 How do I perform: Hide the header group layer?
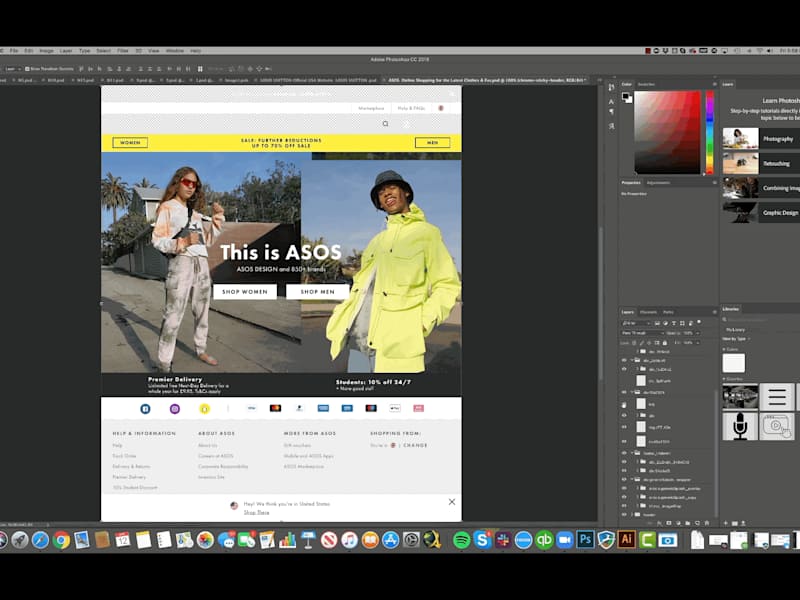click(623, 515)
